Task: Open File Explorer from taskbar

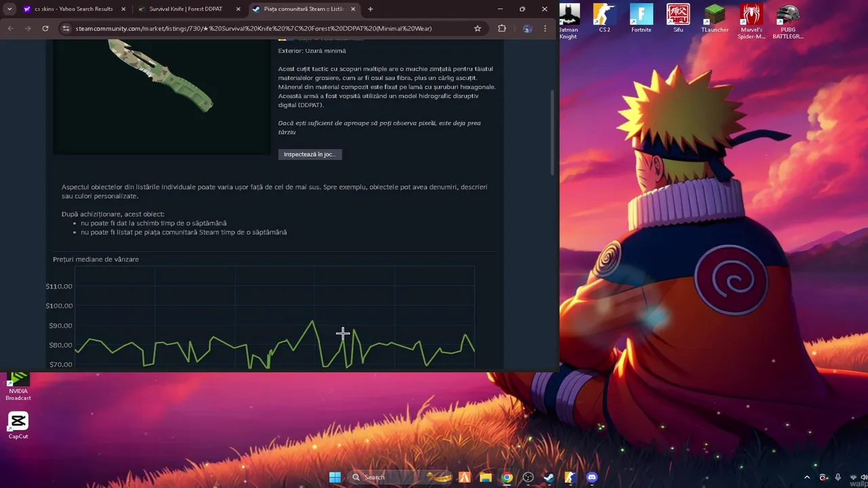Action: click(x=486, y=477)
